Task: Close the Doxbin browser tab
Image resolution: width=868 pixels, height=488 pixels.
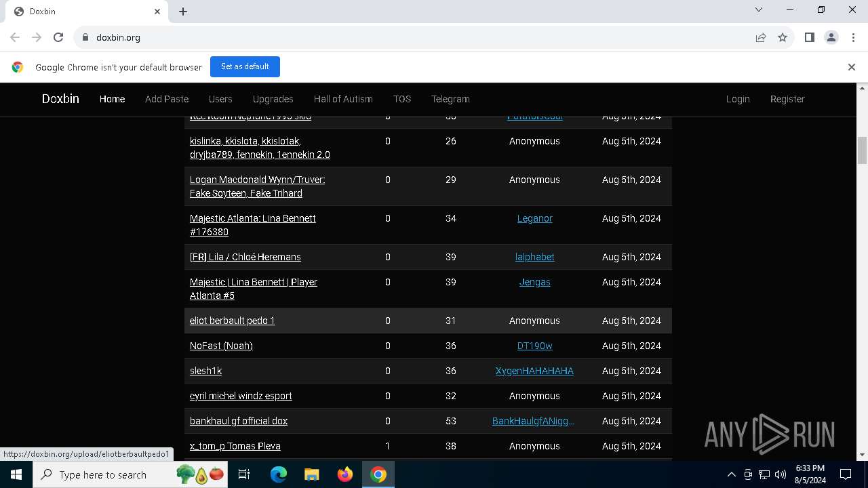Action: (157, 12)
